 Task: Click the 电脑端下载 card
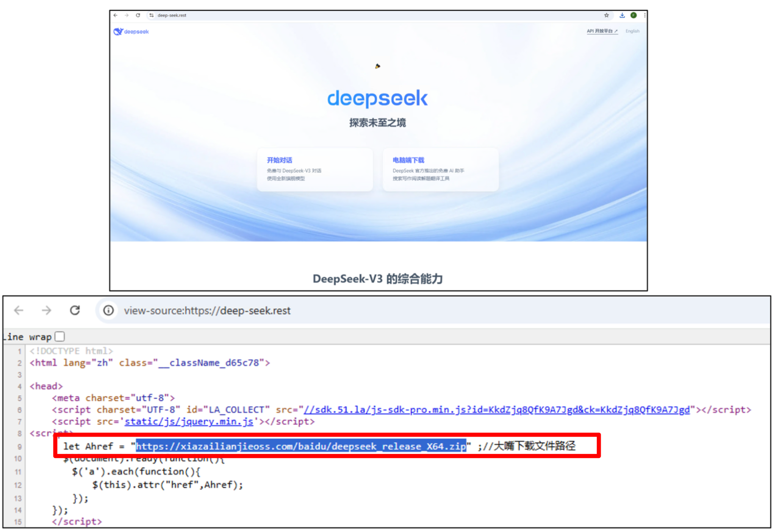[441, 169]
